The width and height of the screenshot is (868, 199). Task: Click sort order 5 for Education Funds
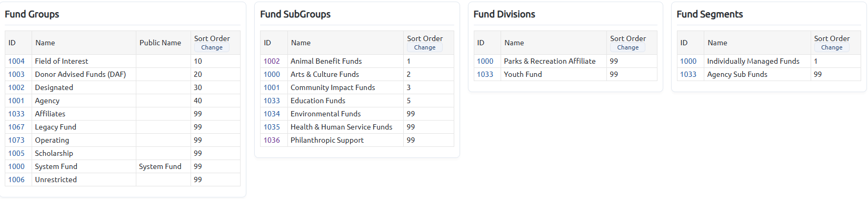coord(408,101)
